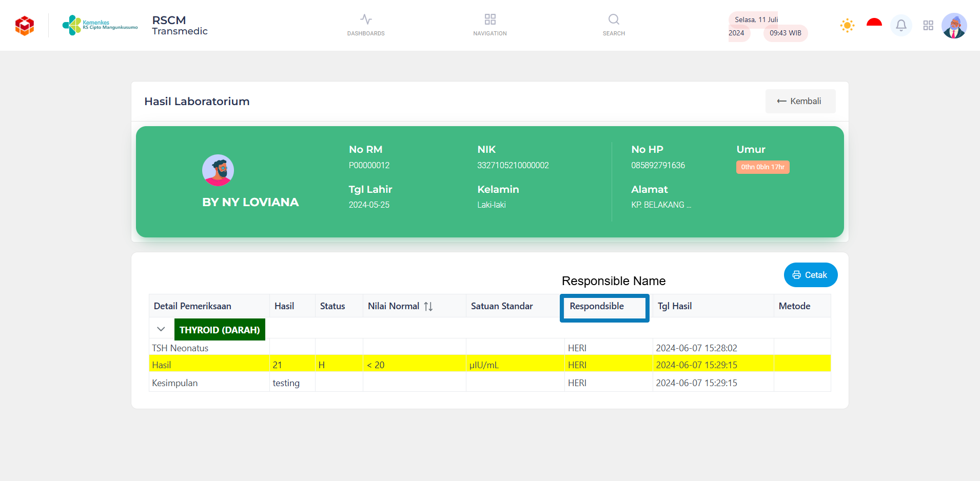The image size is (980, 481).
Task: Click the gender value Laki-laki
Action: [492, 205]
